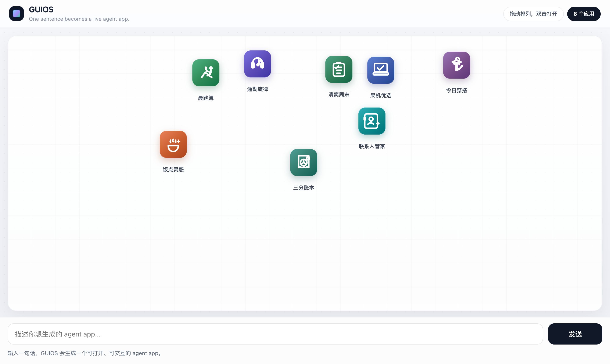Click the 8 个应用 app count button
This screenshot has width=610, height=364.
pyautogui.click(x=584, y=14)
